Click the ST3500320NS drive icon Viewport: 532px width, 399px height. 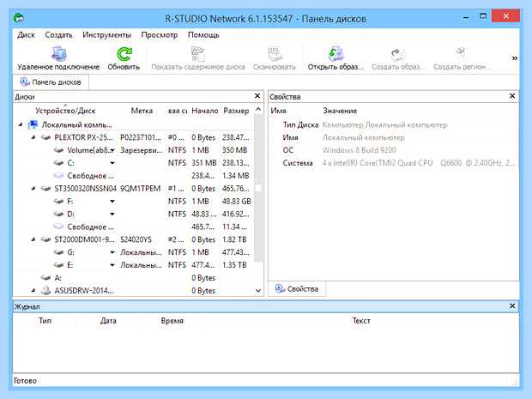click(x=45, y=188)
